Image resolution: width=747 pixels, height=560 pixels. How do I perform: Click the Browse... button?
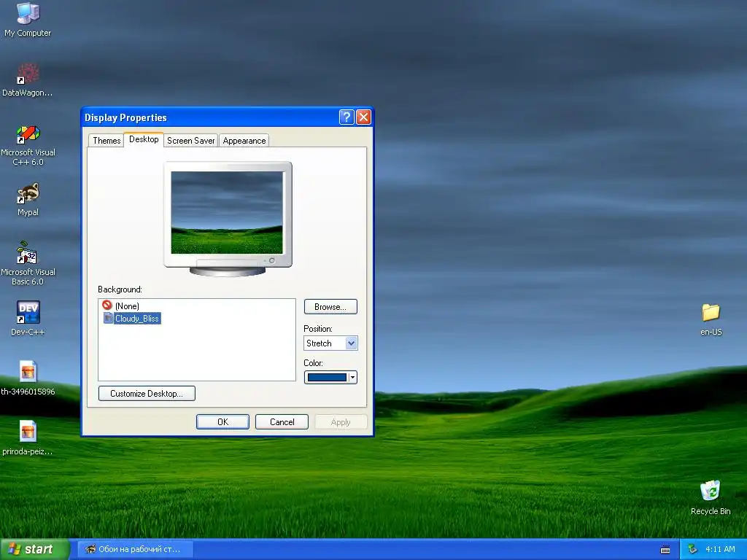click(330, 307)
